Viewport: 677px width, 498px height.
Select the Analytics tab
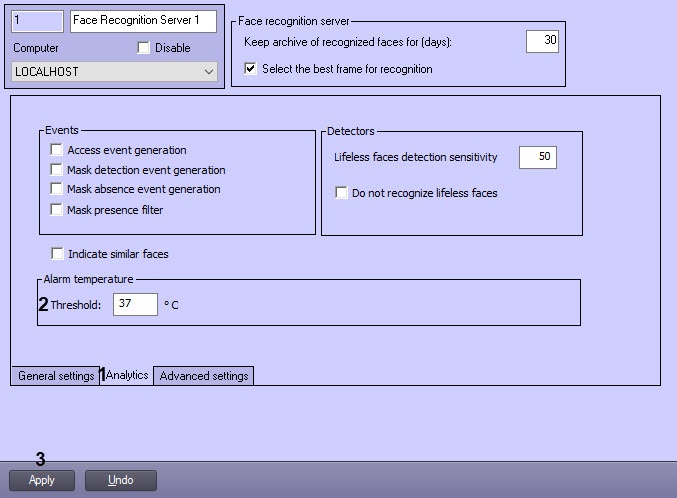tap(127, 375)
